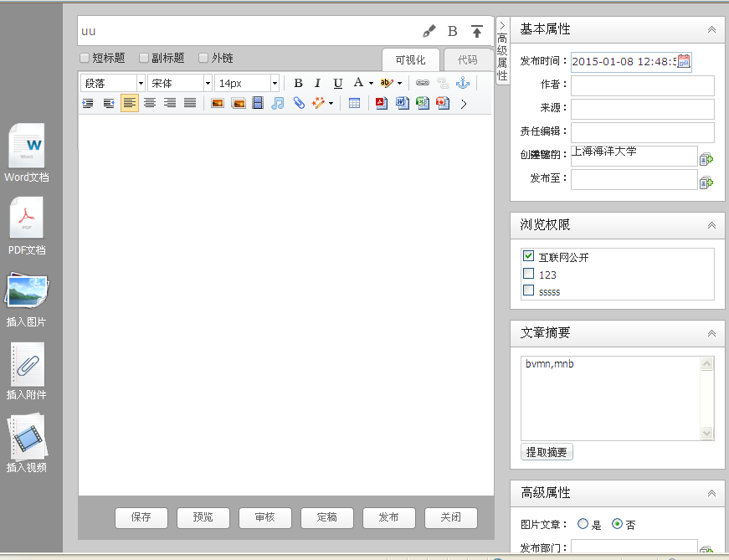This screenshot has width=729, height=560.
Task: Click the 提取摘要 button
Action: pyautogui.click(x=547, y=452)
